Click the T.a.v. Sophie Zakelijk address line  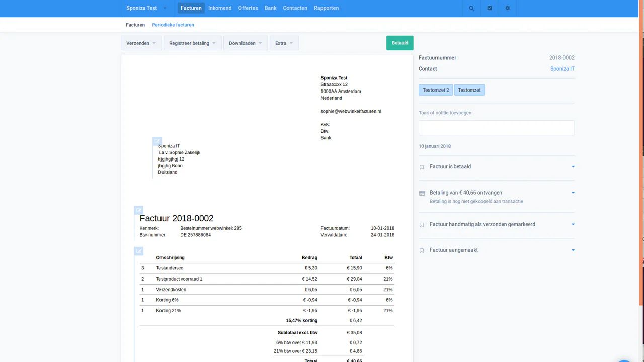click(179, 153)
